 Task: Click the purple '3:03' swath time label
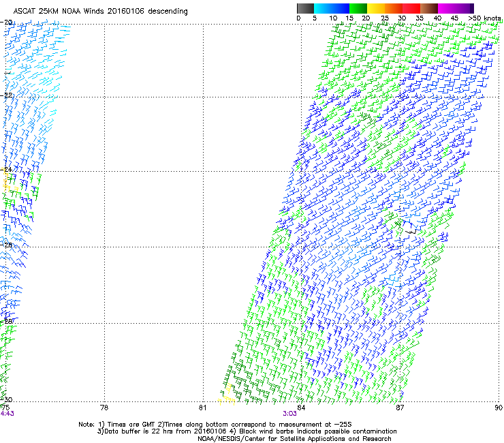tap(289, 414)
